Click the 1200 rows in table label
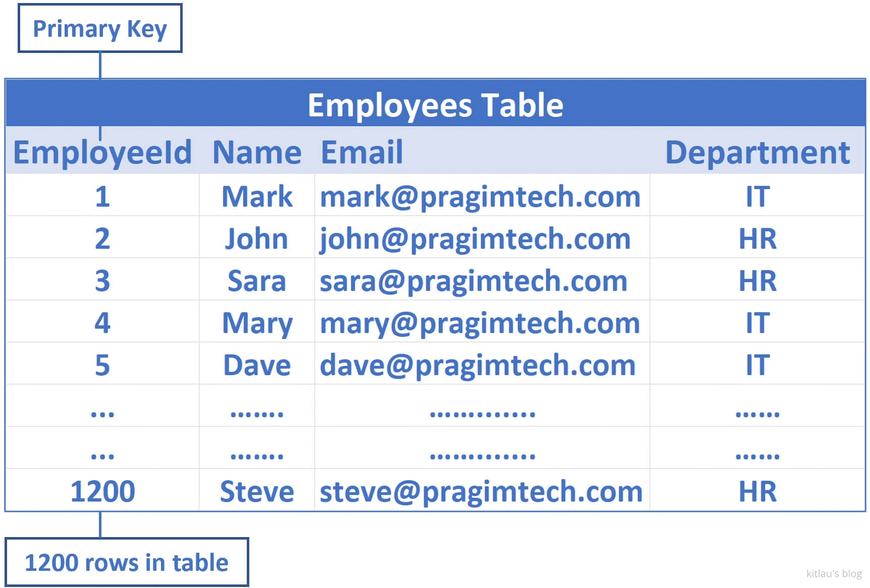This screenshot has width=870, height=588. pyautogui.click(x=127, y=562)
